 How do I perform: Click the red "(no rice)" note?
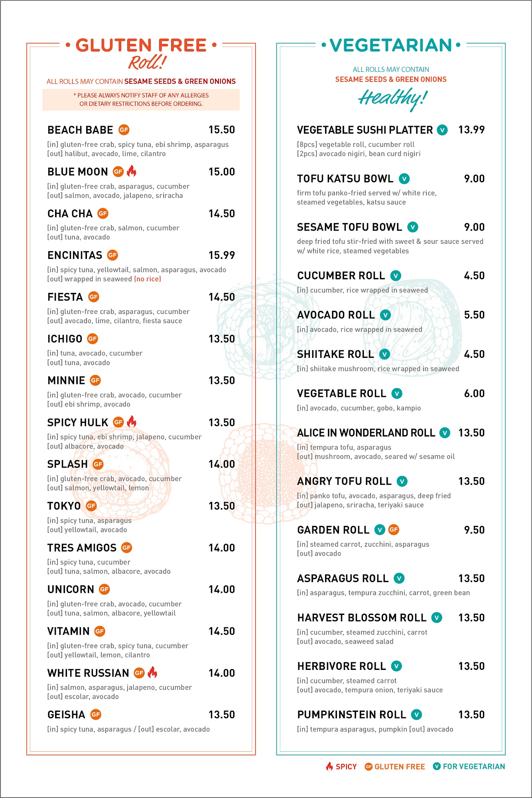(x=148, y=279)
